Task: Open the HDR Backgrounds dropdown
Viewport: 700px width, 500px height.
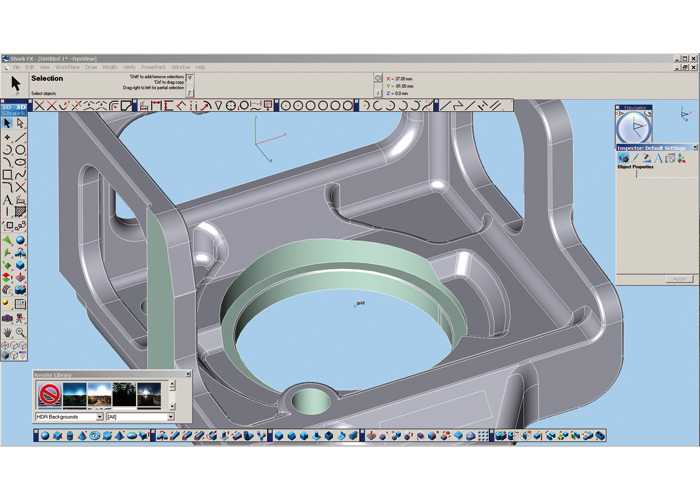Action: (x=99, y=417)
